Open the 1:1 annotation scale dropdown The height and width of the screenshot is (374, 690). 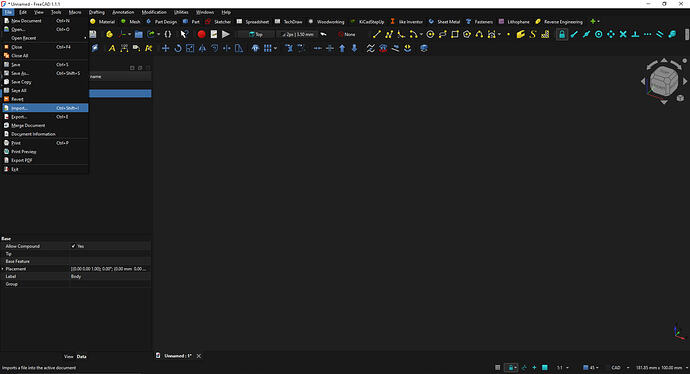(x=562, y=367)
